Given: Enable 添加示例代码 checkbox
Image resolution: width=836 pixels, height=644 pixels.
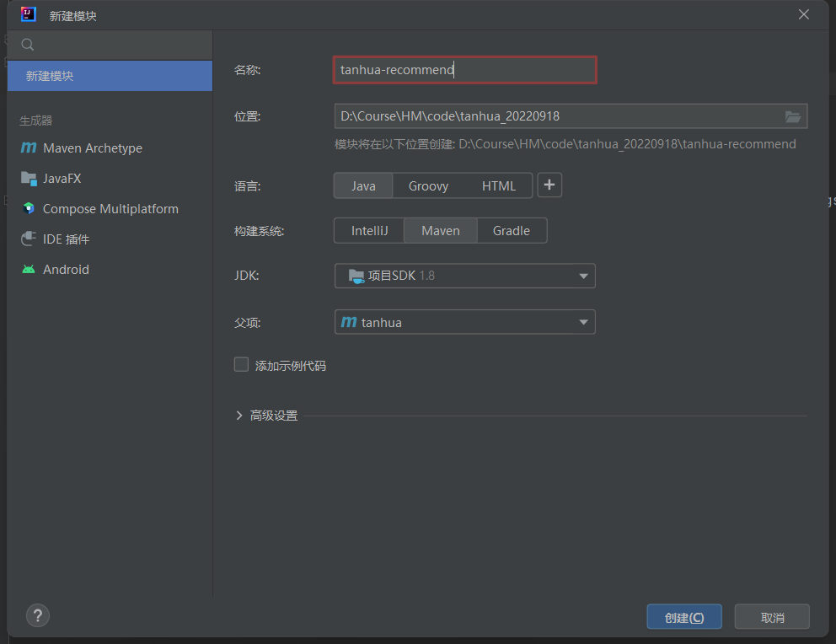Looking at the screenshot, I should [x=241, y=365].
